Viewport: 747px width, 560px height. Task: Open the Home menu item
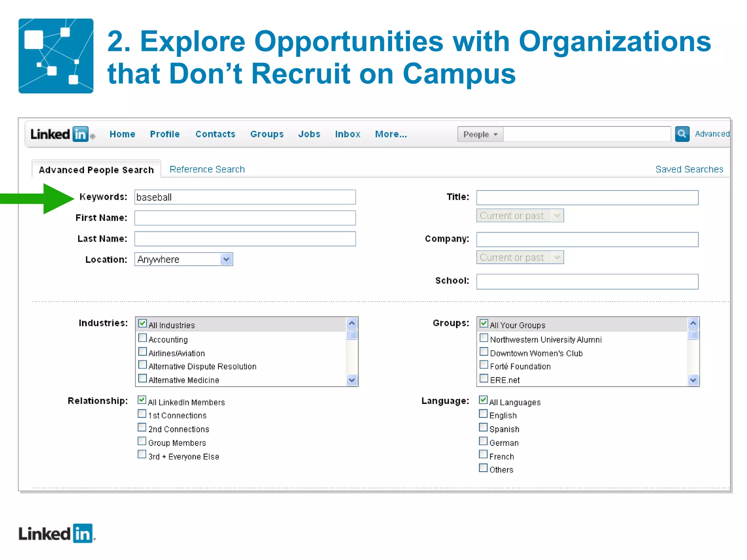[x=122, y=134]
